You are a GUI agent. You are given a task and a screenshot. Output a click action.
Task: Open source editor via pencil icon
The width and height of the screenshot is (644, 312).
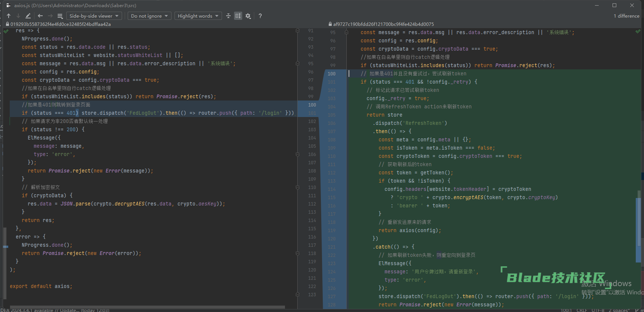click(x=28, y=16)
